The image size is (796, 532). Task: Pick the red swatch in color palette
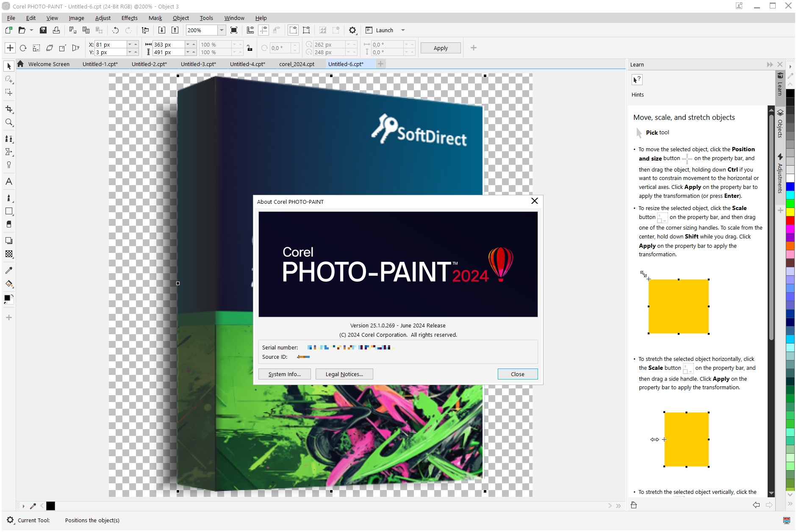790,220
